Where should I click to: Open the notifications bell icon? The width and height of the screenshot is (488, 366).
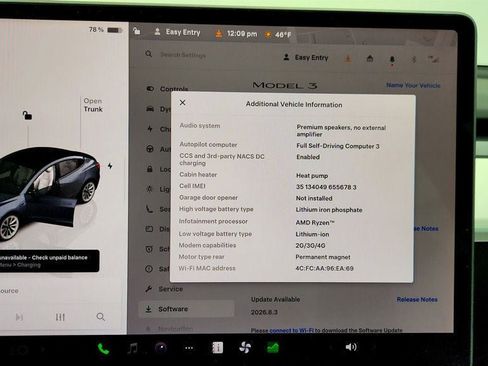(x=392, y=60)
